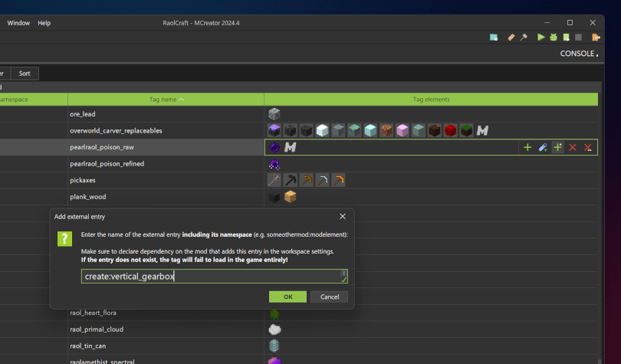Select the M external element in pearlraol_poison_raw row
Screen dimensions: 621x364
point(291,147)
